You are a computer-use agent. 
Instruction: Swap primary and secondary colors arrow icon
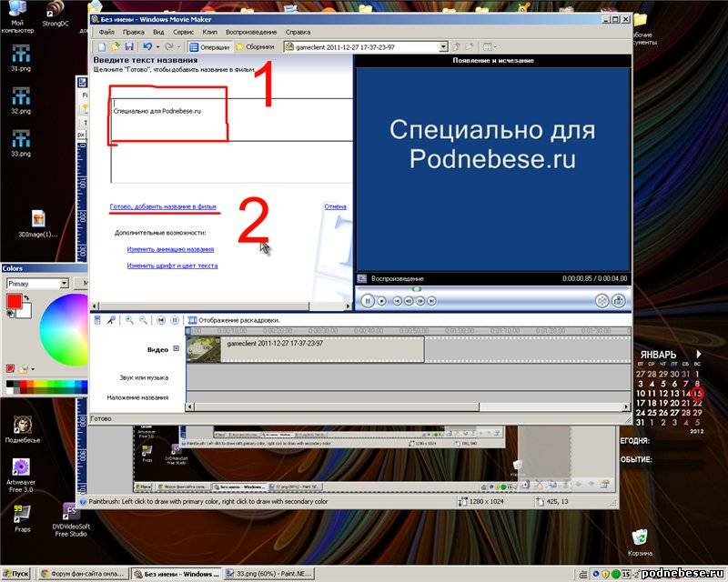click(27, 298)
